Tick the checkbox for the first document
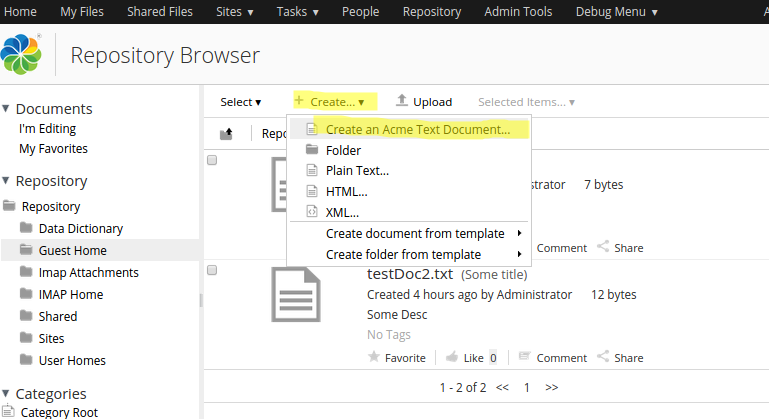 click(212, 160)
